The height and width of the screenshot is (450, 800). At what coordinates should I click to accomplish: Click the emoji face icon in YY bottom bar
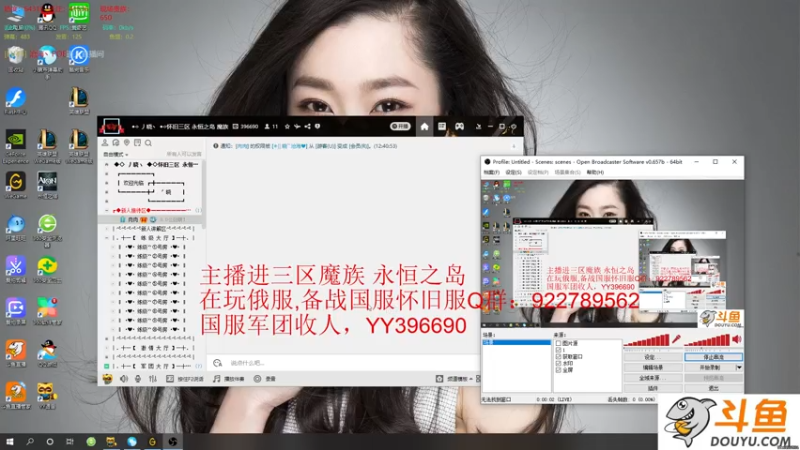[107, 379]
